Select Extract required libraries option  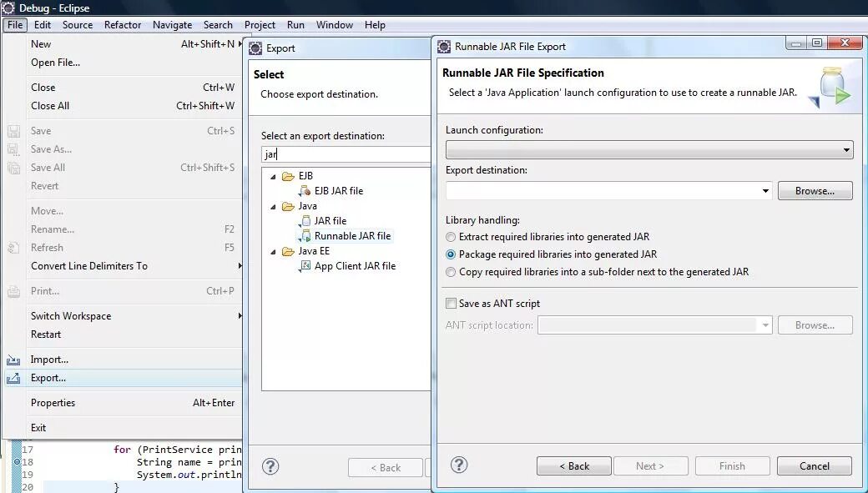pyautogui.click(x=451, y=237)
